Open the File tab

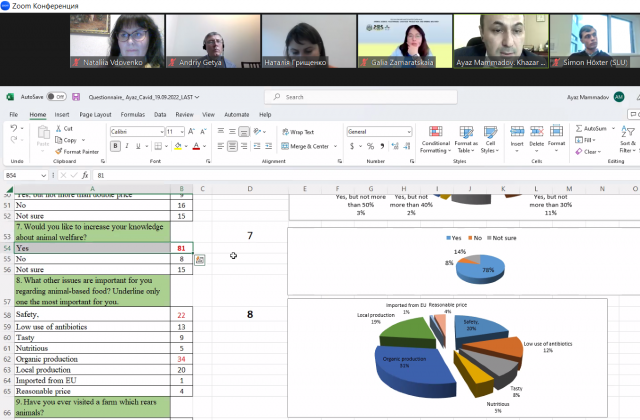13,114
